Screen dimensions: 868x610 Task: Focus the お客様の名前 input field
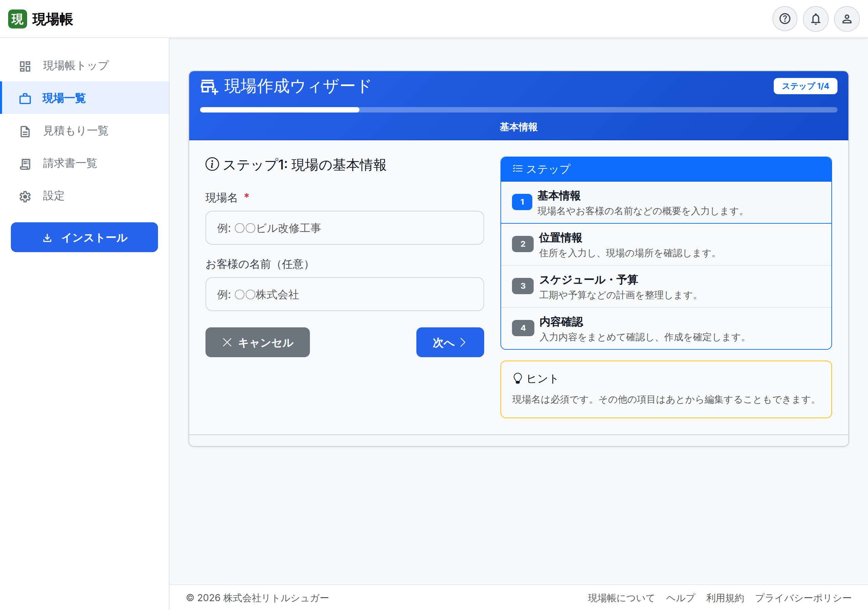tap(344, 294)
